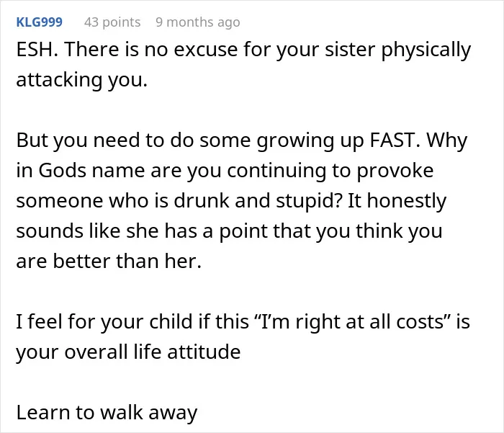Open the KLG999 user profile link
The width and height of the screenshot is (504, 433).
[x=39, y=22]
